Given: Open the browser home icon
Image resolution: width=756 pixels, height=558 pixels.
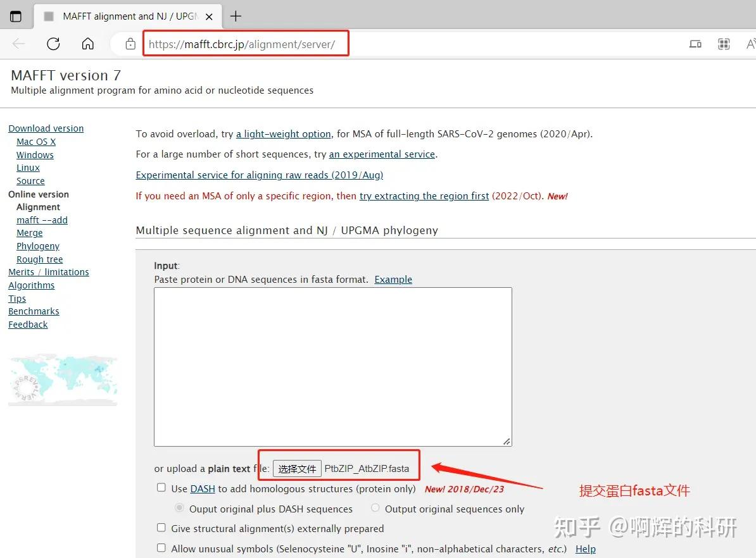Looking at the screenshot, I should click(87, 44).
